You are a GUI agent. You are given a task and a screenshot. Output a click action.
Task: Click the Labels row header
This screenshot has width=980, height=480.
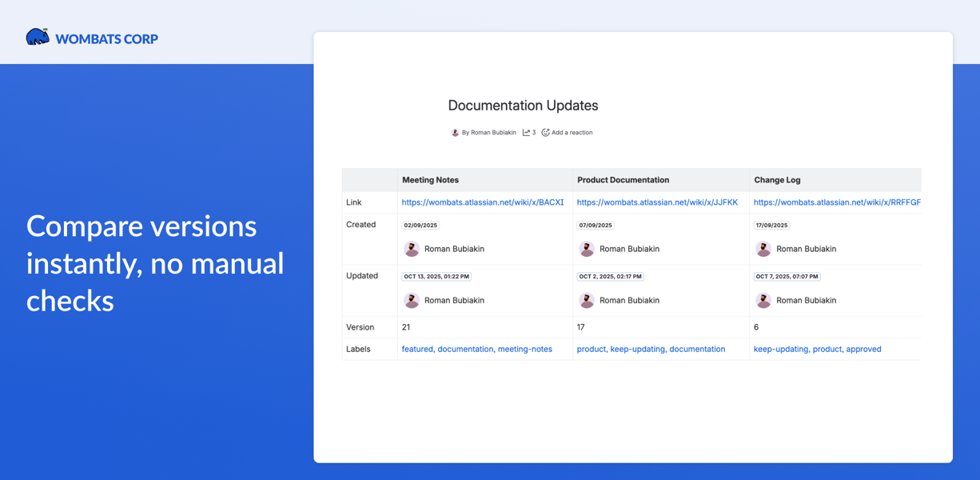click(358, 350)
